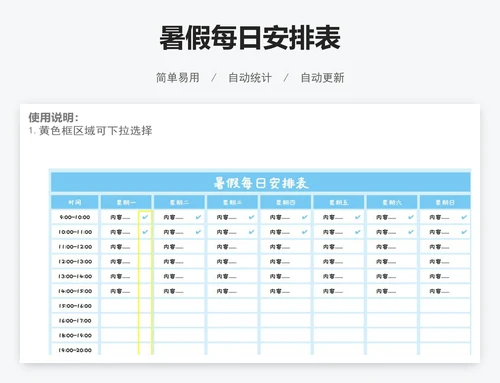This screenshot has height=383, width=500.
Task: Toggle Sunday checkmark for 9:00-10:00
Action: click(x=464, y=217)
